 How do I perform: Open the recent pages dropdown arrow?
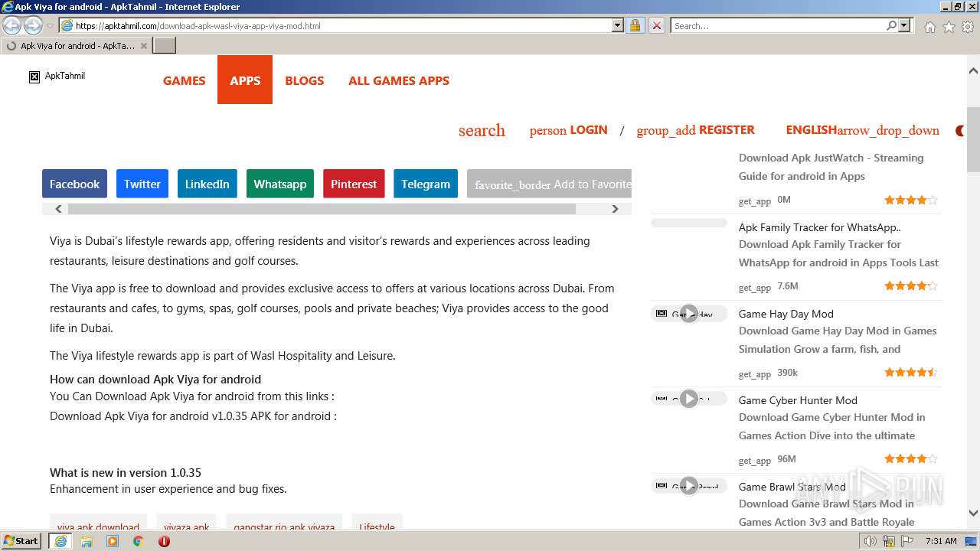coord(51,26)
